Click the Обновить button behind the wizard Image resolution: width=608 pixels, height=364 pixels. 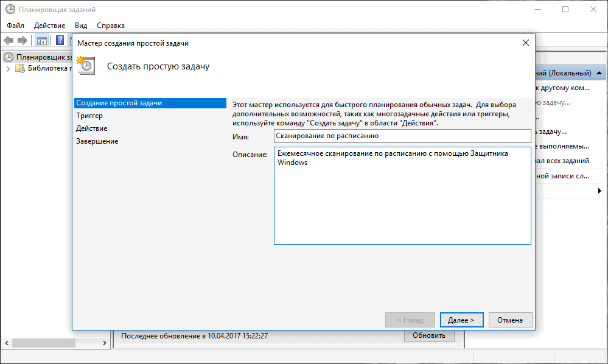[429, 336]
